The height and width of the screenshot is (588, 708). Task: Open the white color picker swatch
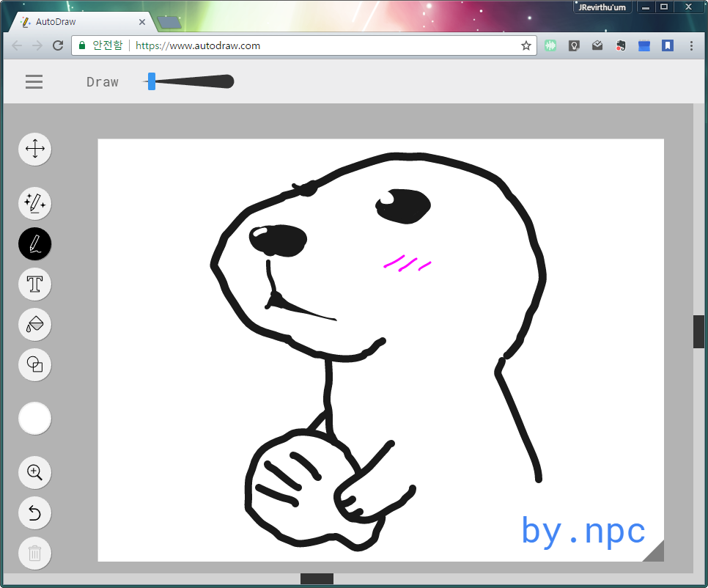tap(34, 419)
